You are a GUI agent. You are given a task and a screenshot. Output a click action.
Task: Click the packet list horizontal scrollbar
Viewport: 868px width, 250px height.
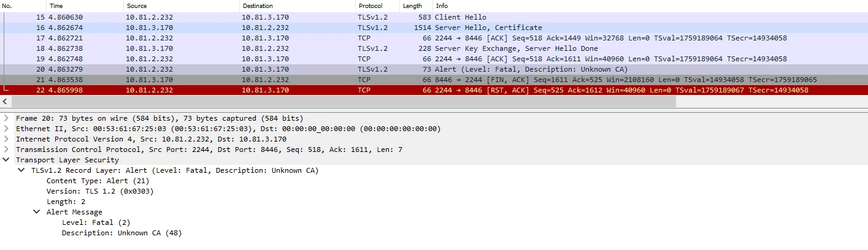pyautogui.click(x=344, y=102)
